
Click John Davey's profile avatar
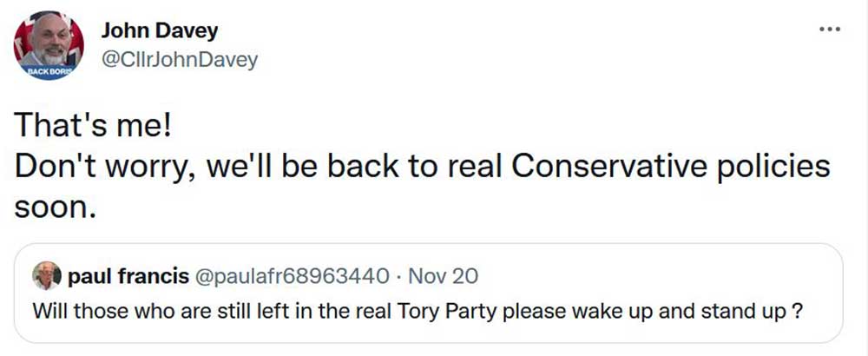point(49,46)
